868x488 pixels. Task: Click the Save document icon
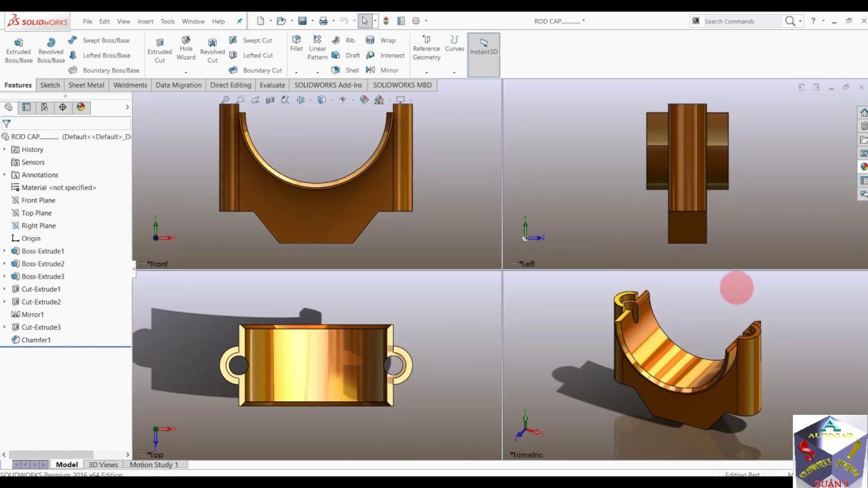302,21
